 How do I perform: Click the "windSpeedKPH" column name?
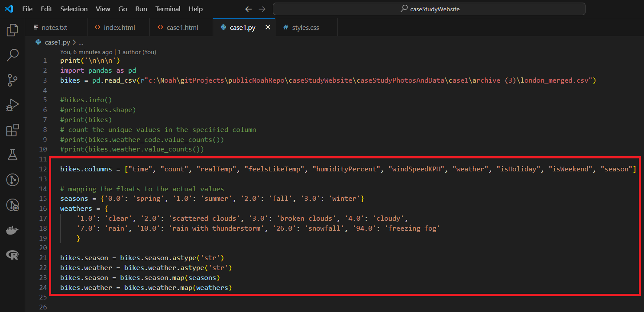click(417, 169)
